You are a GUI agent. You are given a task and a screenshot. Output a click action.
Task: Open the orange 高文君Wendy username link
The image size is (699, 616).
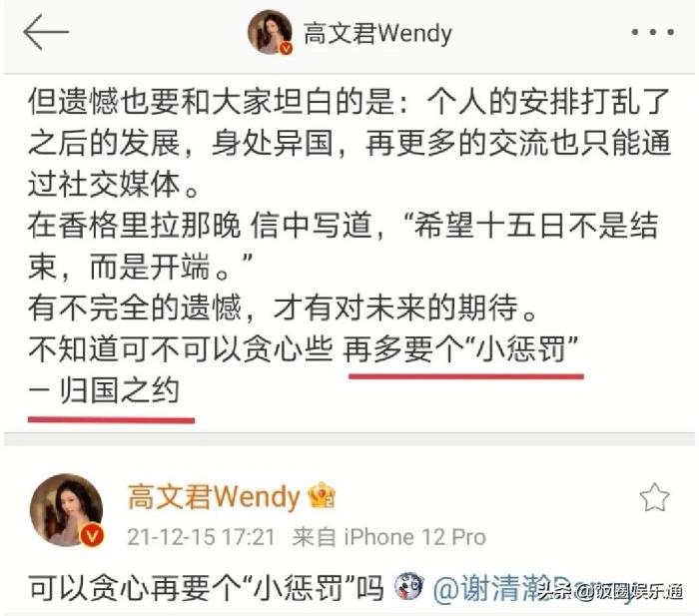pyautogui.click(x=214, y=496)
